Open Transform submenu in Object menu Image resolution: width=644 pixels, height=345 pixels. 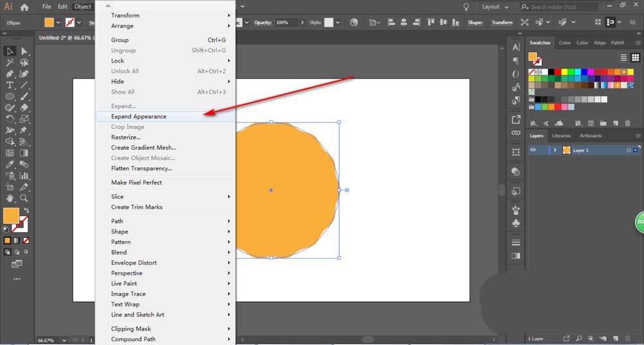pos(166,15)
